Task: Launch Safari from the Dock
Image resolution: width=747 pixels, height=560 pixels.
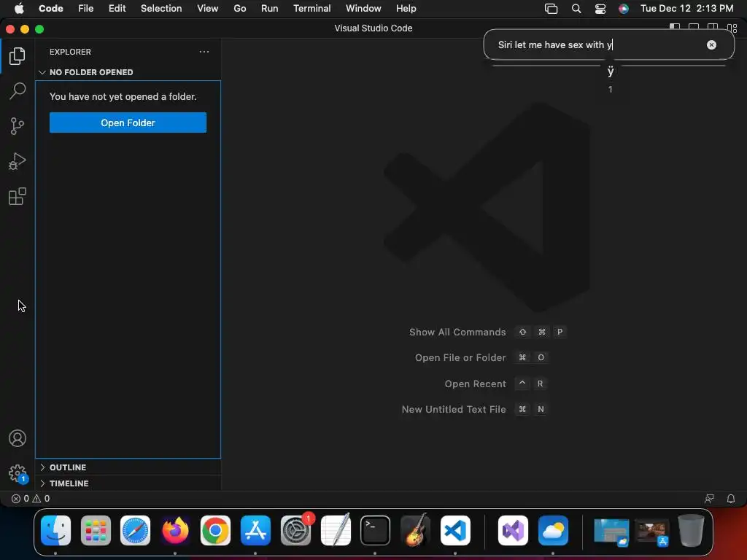Action: pyautogui.click(x=135, y=531)
